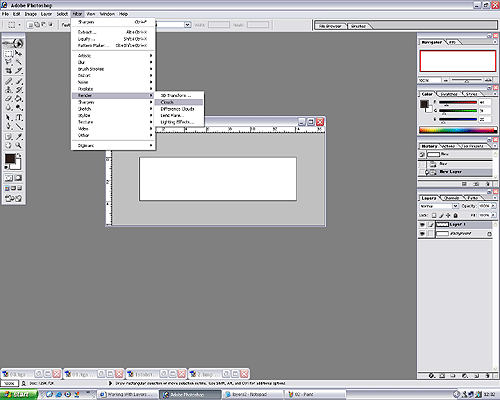Hide Layer 1 using its eye icon
500x400 pixels.
click(422, 225)
